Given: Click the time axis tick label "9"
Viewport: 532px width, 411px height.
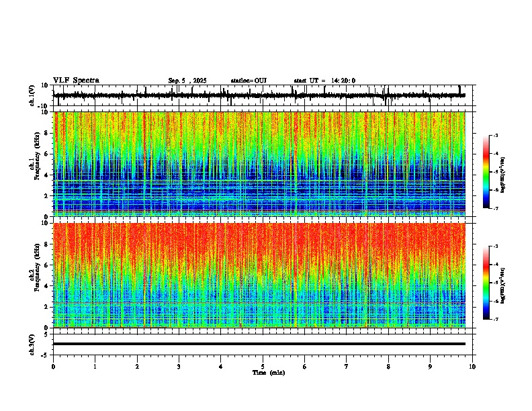Looking at the screenshot, I should (430, 367).
